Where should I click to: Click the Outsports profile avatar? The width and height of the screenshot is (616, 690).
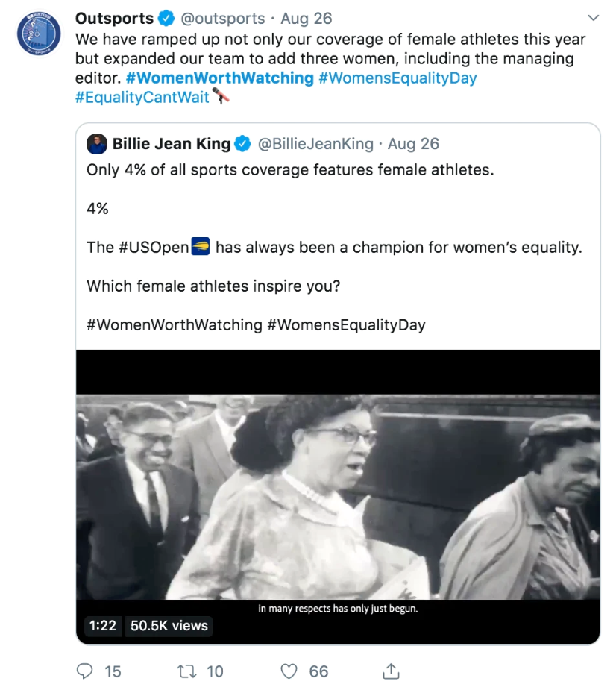tap(39, 34)
